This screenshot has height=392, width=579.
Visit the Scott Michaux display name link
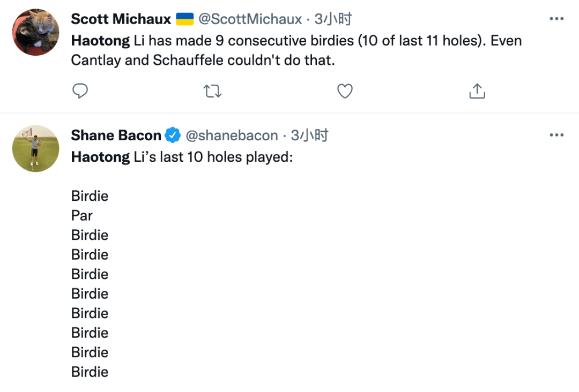pos(121,20)
